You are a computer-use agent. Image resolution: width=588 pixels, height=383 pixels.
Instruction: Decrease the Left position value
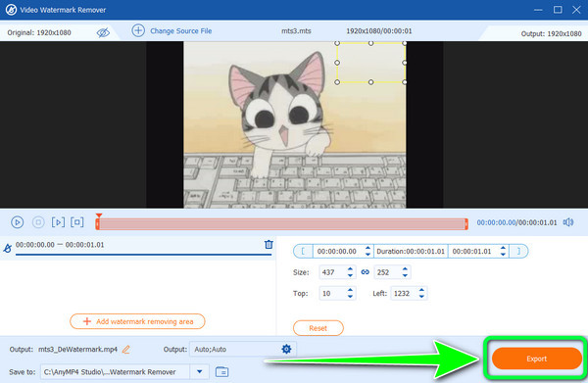click(421, 297)
